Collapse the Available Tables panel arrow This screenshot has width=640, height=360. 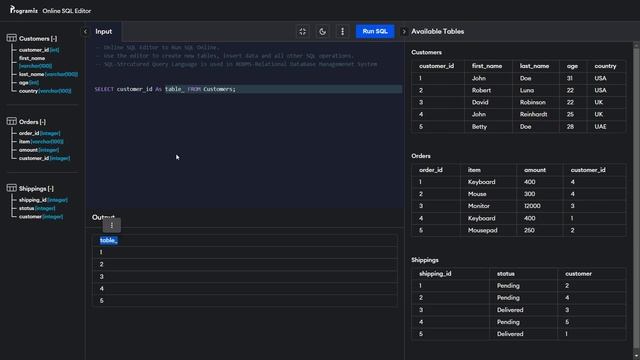(x=404, y=31)
